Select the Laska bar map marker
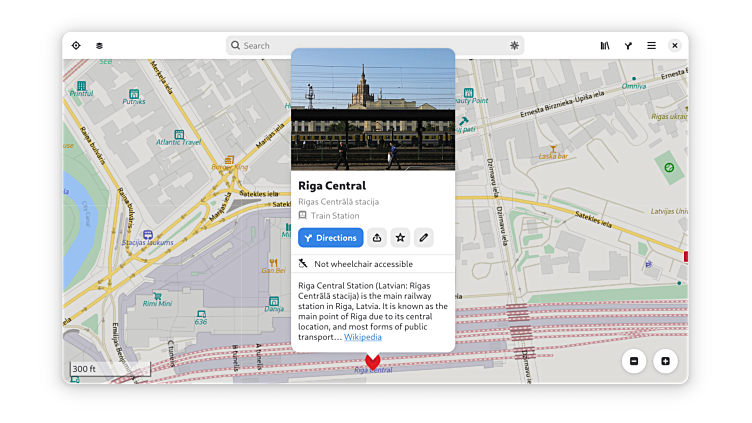This screenshot has width=752, height=423. coord(552,149)
